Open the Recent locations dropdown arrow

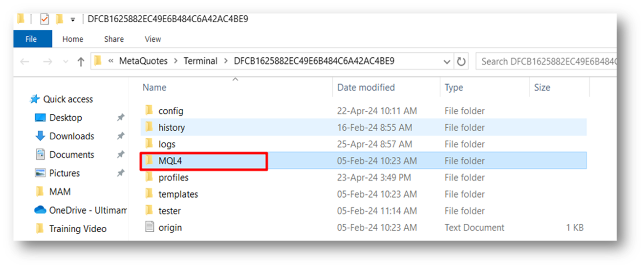(x=65, y=62)
